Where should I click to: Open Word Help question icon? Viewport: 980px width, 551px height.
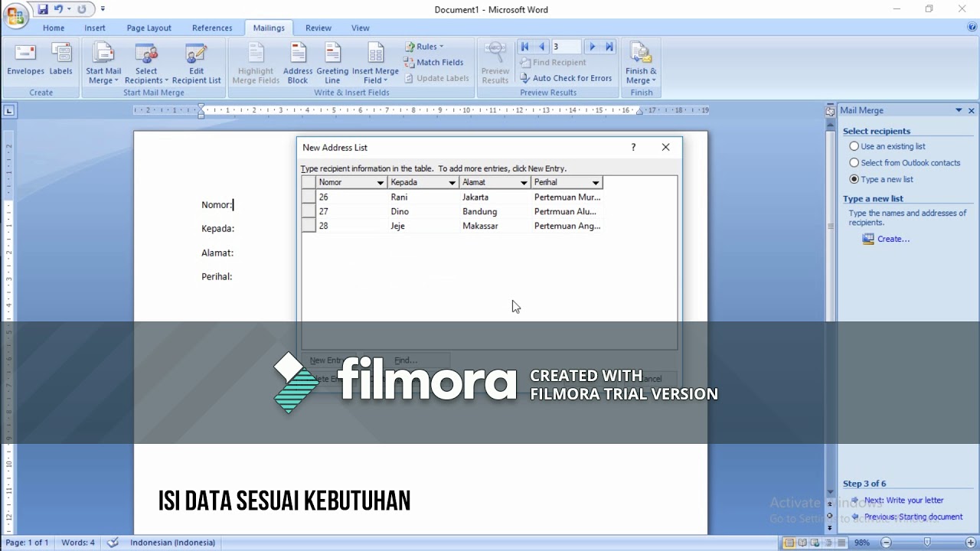(x=972, y=28)
